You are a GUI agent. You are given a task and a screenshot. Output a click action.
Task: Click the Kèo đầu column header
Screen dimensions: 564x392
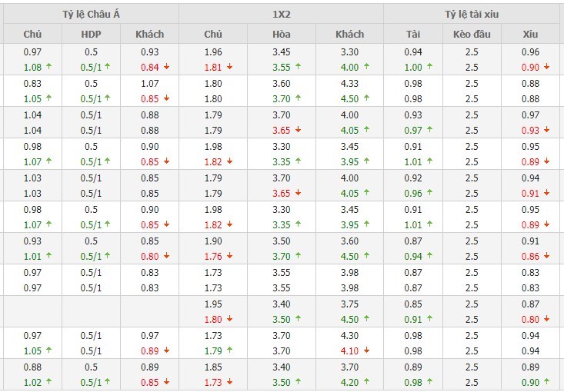click(472, 35)
